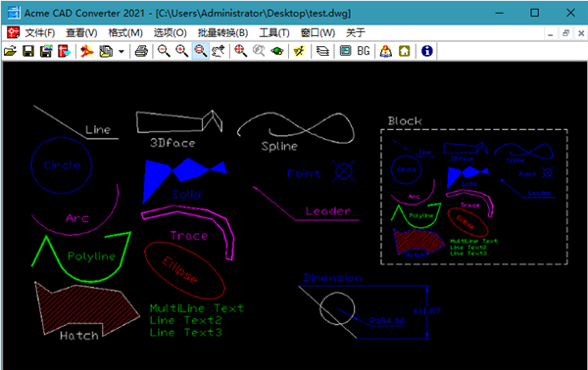Open the Layers stack icon

322,51
